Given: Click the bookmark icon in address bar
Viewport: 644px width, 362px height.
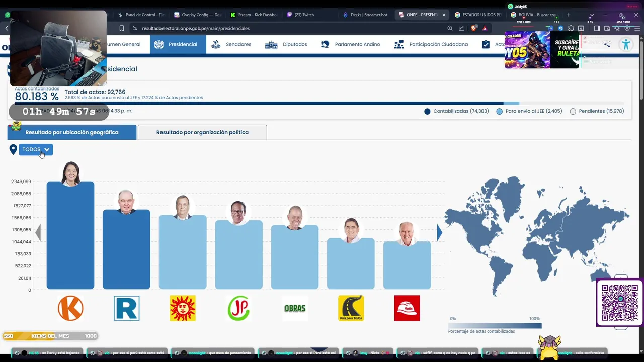Looking at the screenshot, I should [x=122, y=28].
